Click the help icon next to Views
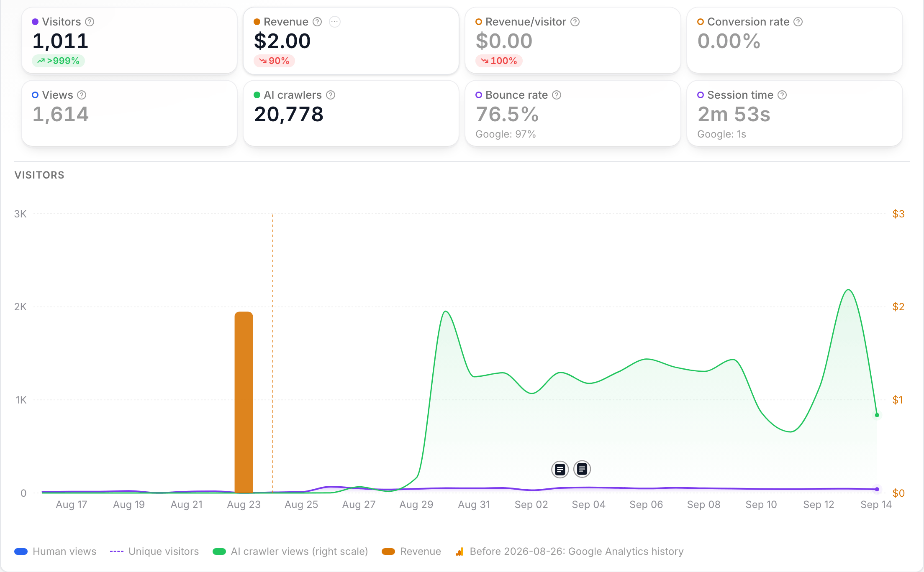Screen dimensions: 924x572 pyautogui.click(x=82, y=95)
